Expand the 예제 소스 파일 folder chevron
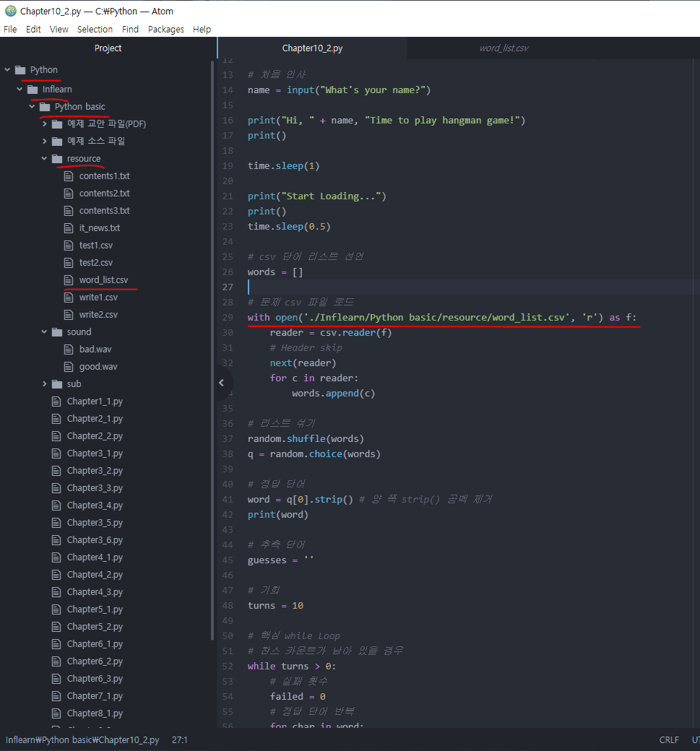The image size is (700, 751). pyautogui.click(x=45, y=141)
